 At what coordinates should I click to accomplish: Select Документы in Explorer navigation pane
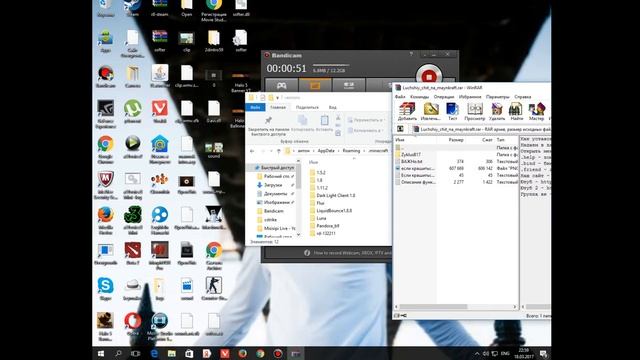[276, 193]
